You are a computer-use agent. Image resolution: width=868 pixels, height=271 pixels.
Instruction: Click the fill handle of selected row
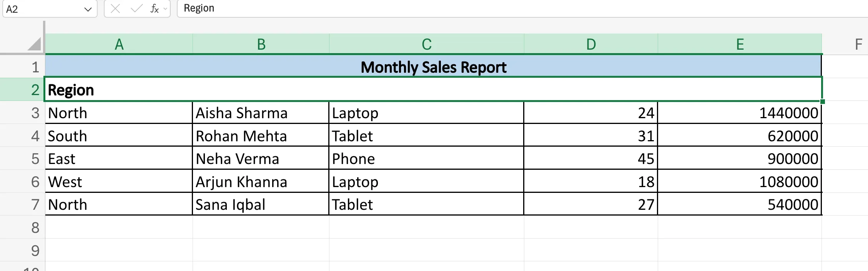[822, 102]
